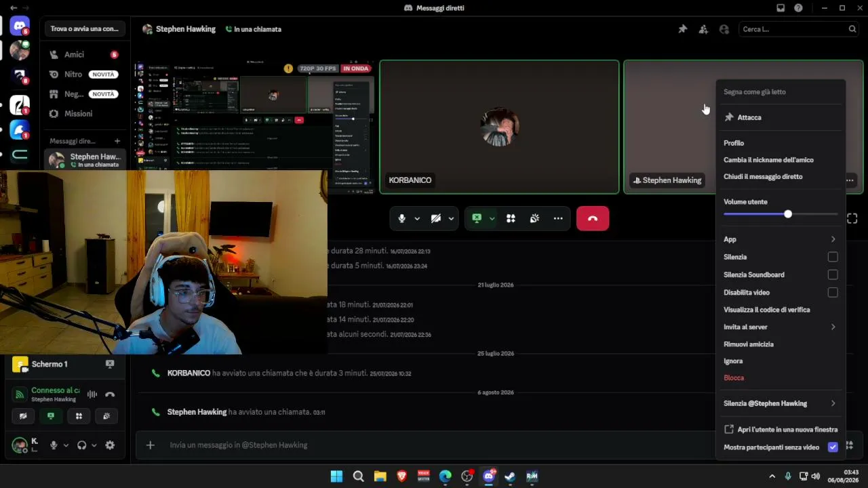
Task: Click the add friends to DM icon
Action: point(703,29)
